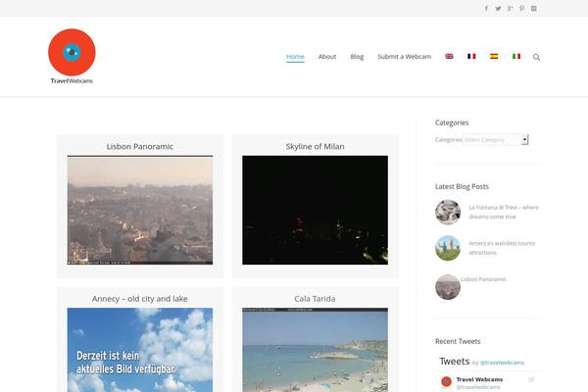Click the Travel Webcams logo
The height and width of the screenshot is (392, 588).
pos(72,56)
